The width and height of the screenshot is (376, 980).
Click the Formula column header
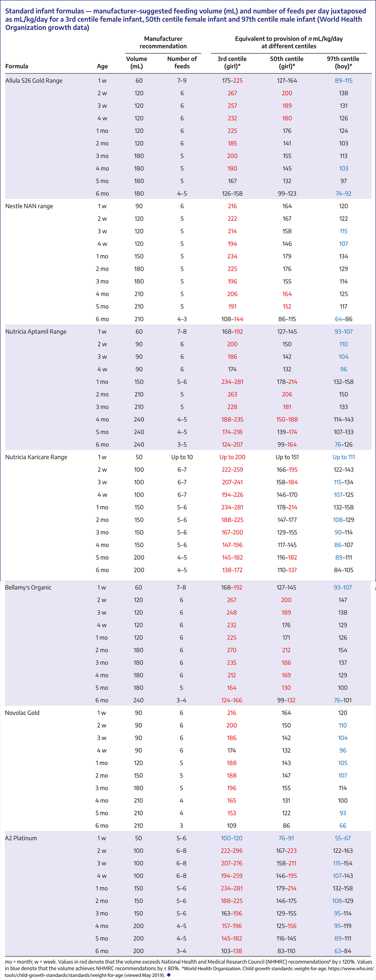pyautogui.click(x=17, y=66)
